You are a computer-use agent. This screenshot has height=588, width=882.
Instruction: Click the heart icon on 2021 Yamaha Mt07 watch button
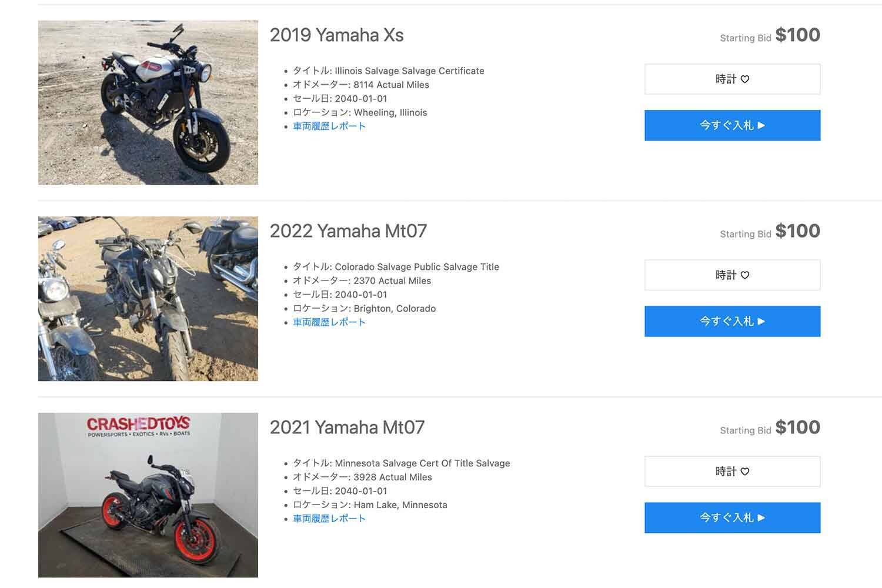(746, 471)
